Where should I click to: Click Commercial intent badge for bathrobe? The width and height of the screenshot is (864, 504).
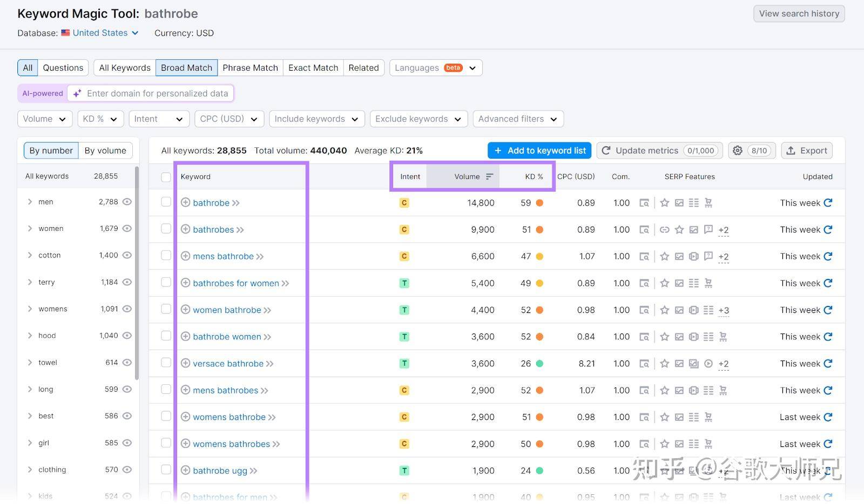(x=404, y=203)
